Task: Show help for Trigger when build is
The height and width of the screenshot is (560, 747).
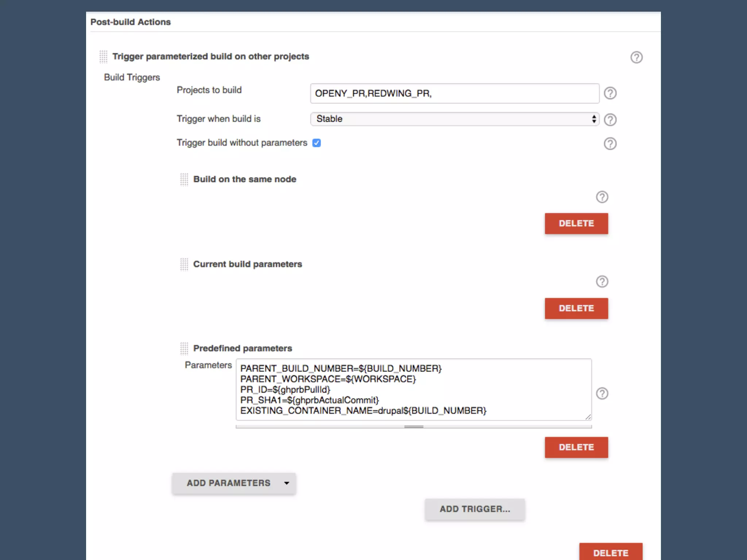Action: [610, 120]
